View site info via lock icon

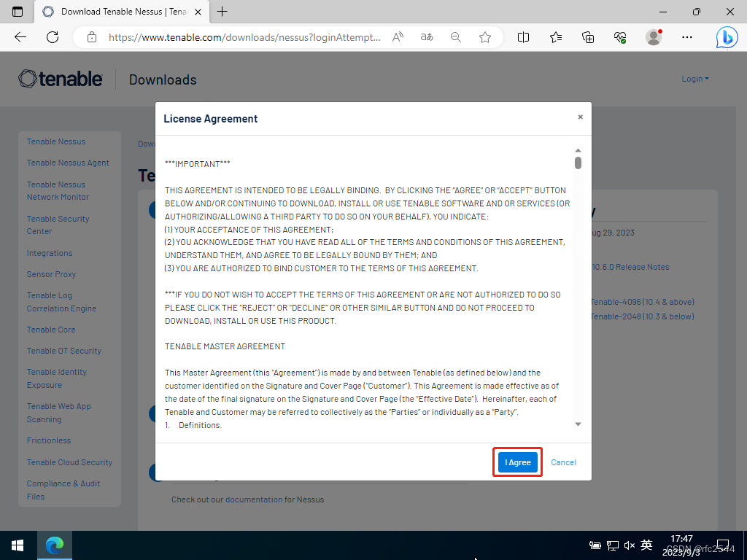[92, 37]
